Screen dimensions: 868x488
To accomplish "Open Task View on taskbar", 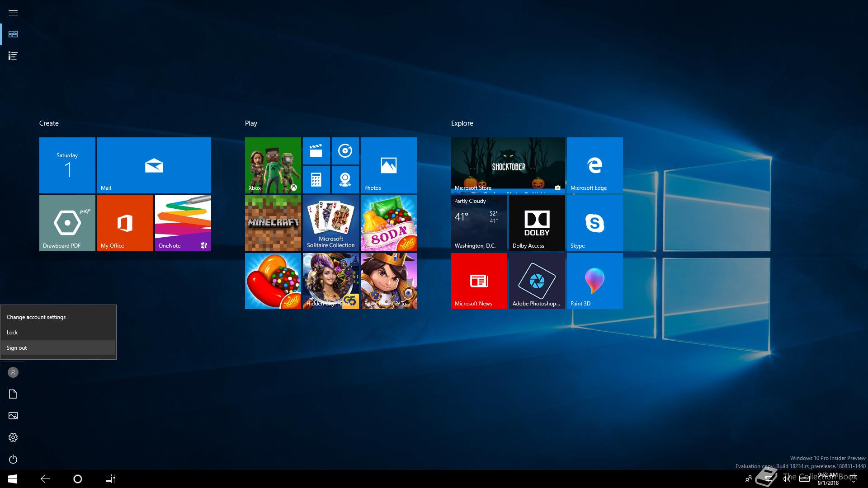I will [x=110, y=479].
